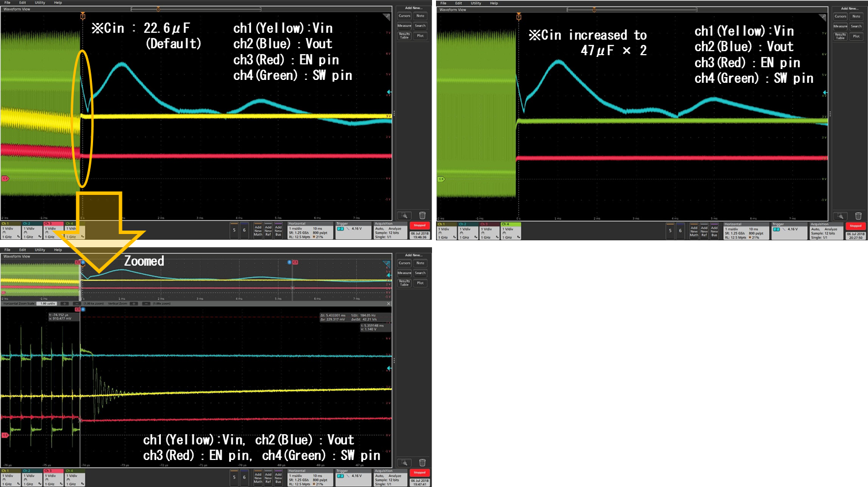868x487 pixels.
Task: Click trash delete icon in top-left window
Action: pyautogui.click(x=422, y=216)
